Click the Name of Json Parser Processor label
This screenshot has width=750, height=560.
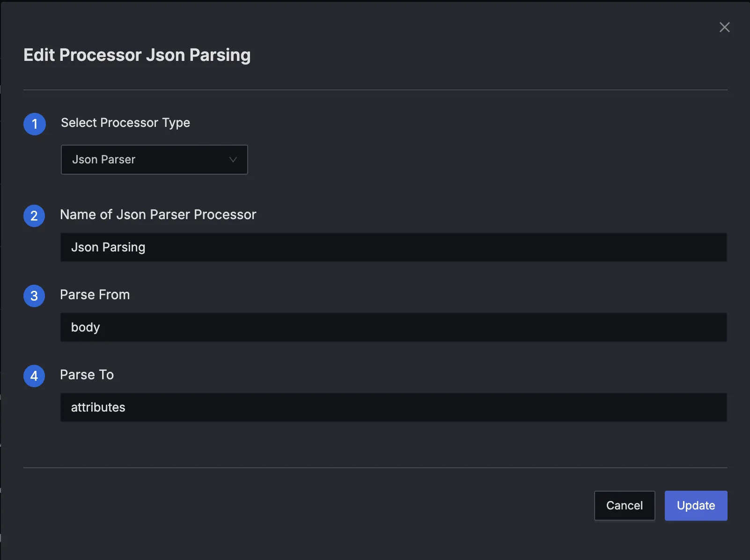pos(158,214)
